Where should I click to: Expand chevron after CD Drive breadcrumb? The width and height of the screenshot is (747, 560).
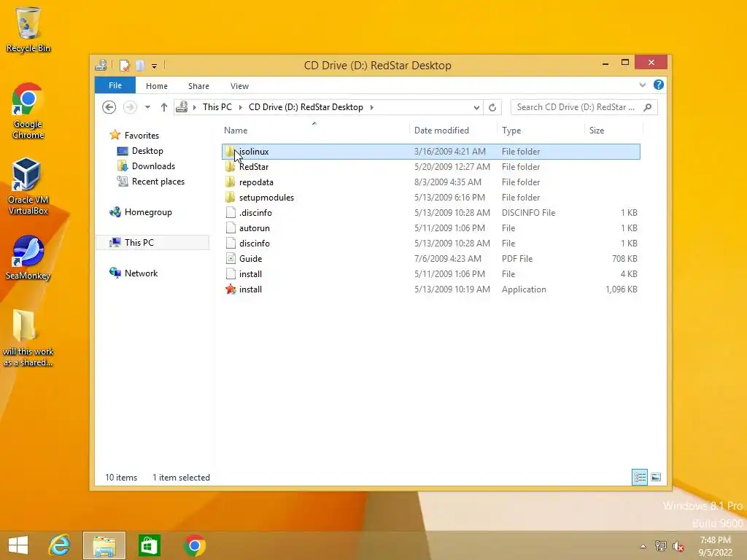tap(371, 107)
